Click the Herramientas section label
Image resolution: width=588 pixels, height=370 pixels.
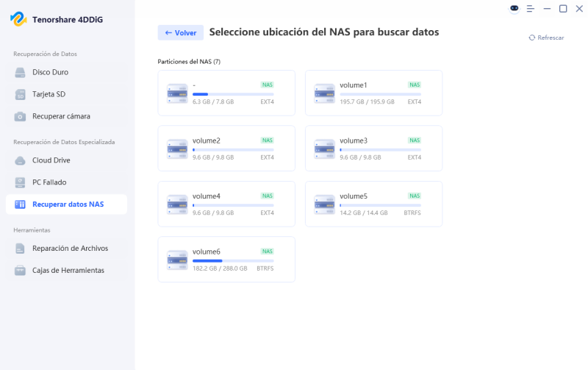click(x=32, y=230)
